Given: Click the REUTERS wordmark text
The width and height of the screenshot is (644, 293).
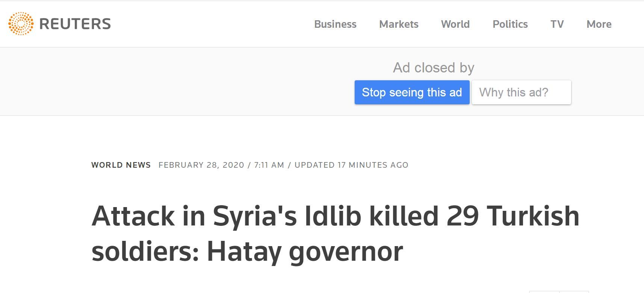Looking at the screenshot, I should (75, 24).
